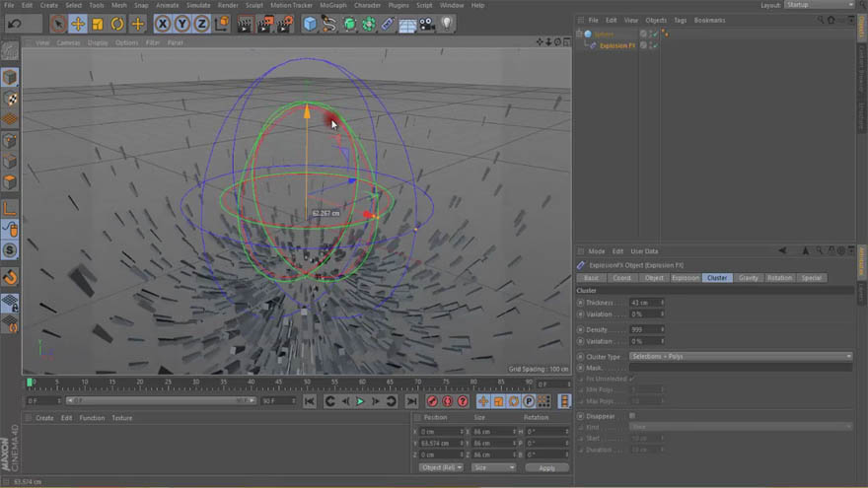Select the Sphere object in Object Manager
Image resolution: width=868 pixels, height=488 pixels.
[604, 35]
